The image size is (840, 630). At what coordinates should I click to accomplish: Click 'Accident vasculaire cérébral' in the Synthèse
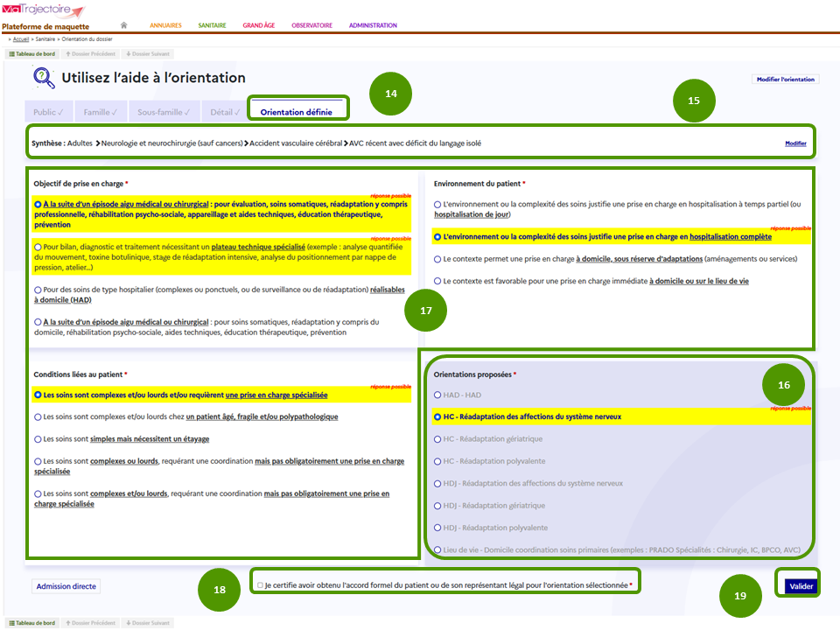(296, 143)
